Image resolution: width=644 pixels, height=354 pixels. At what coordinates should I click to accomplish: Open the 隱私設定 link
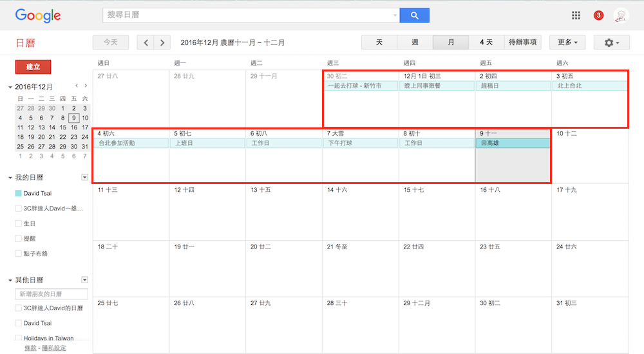point(54,348)
